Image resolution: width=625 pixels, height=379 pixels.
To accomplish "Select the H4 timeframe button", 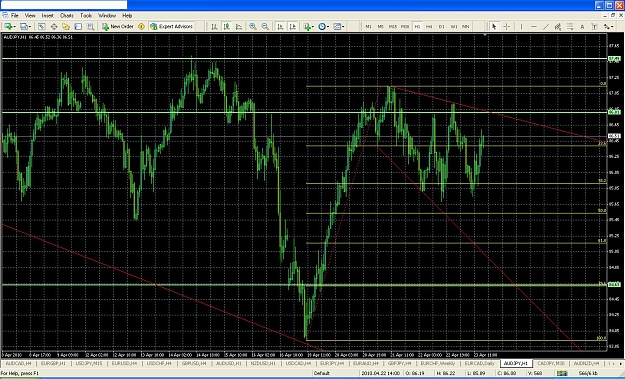I will pos(429,26).
